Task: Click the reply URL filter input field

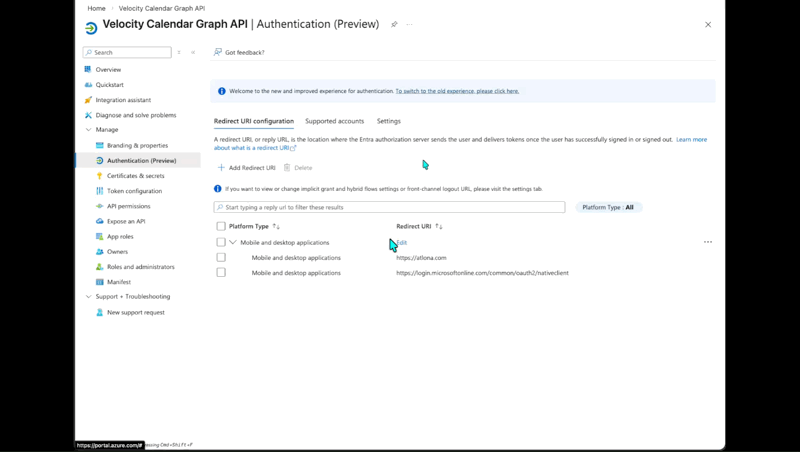Action: tap(389, 207)
